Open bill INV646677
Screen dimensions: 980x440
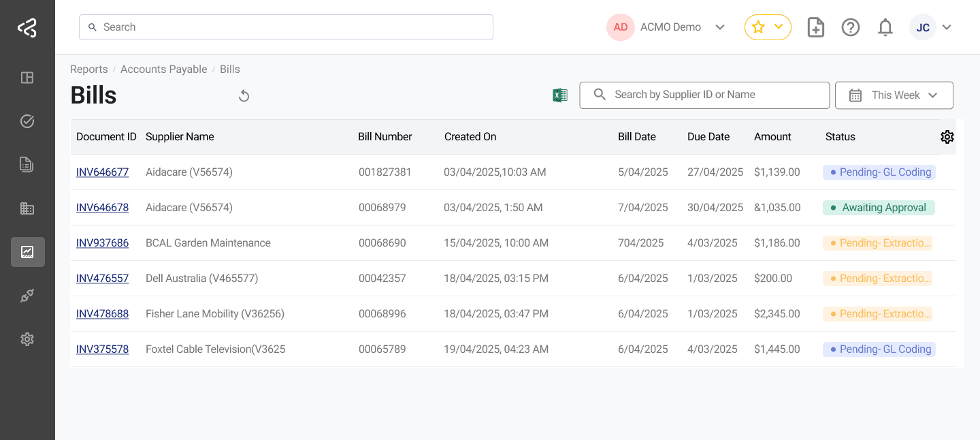point(102,172)
